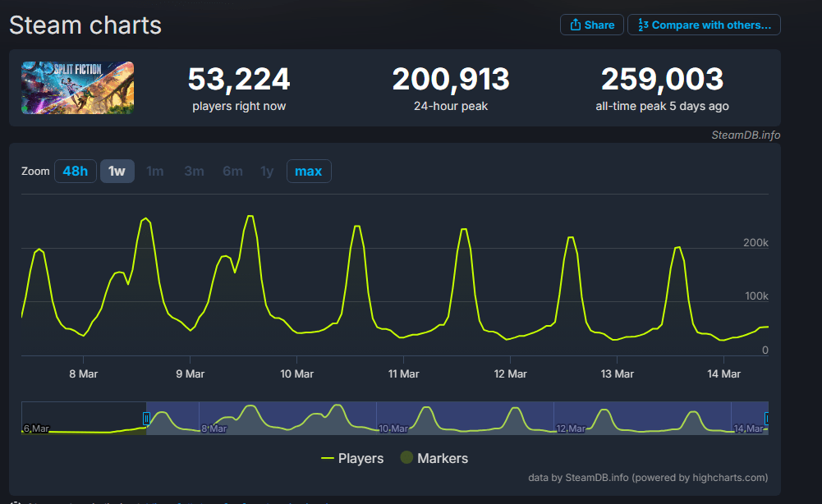
Task: Click the 200k y-axis label
Action: [755, 243]
